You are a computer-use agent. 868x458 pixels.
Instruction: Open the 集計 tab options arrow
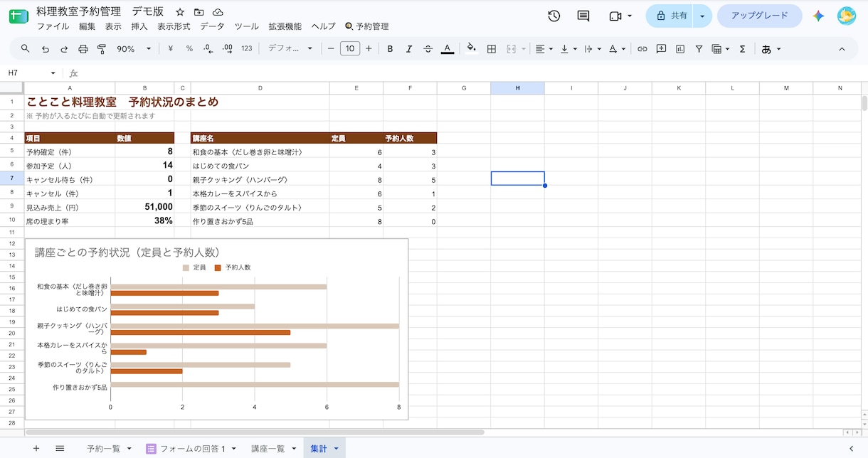click(x=337, y=449)
